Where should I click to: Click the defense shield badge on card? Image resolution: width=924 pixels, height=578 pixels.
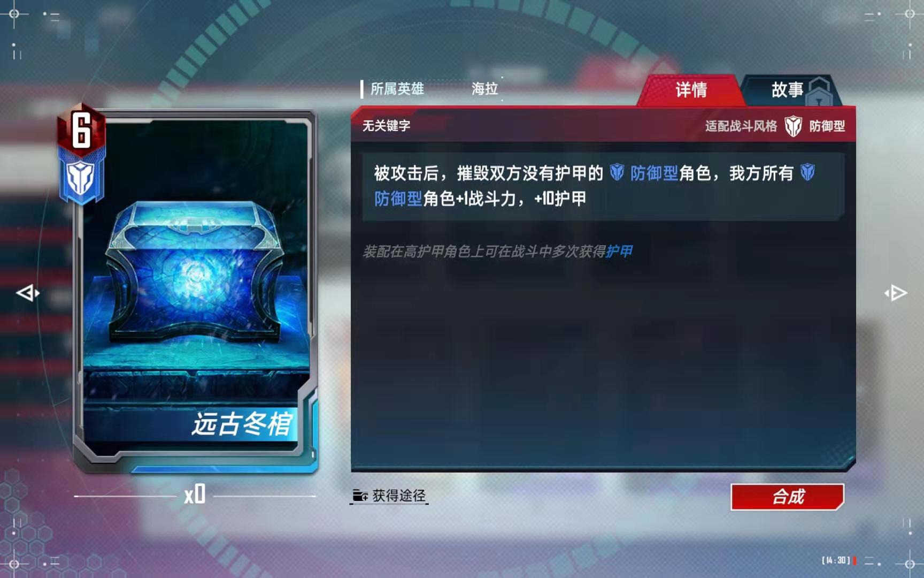pyautogui.click(x=81, y=177)
